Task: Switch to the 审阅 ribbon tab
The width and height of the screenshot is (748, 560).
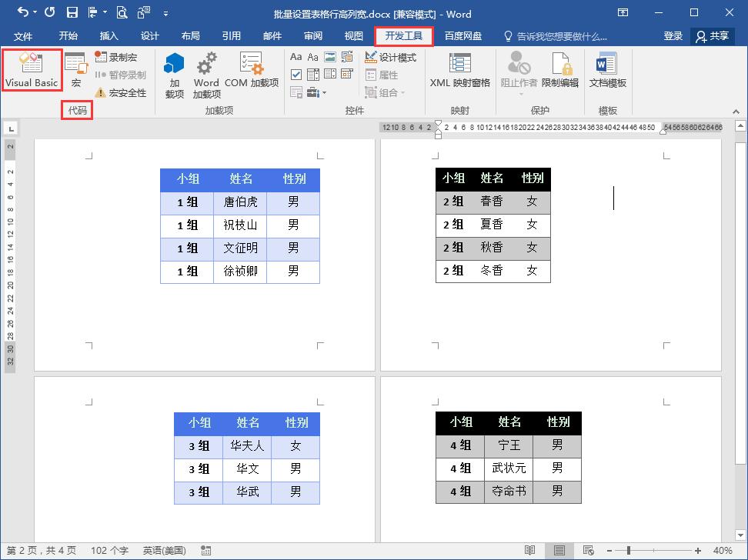Action: point(312,35)
